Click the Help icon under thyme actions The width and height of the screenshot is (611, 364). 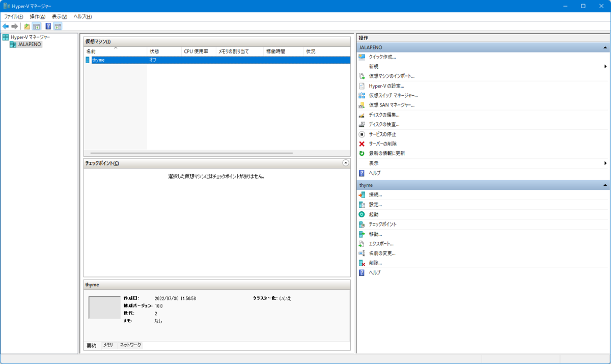(x=362, y=273)
